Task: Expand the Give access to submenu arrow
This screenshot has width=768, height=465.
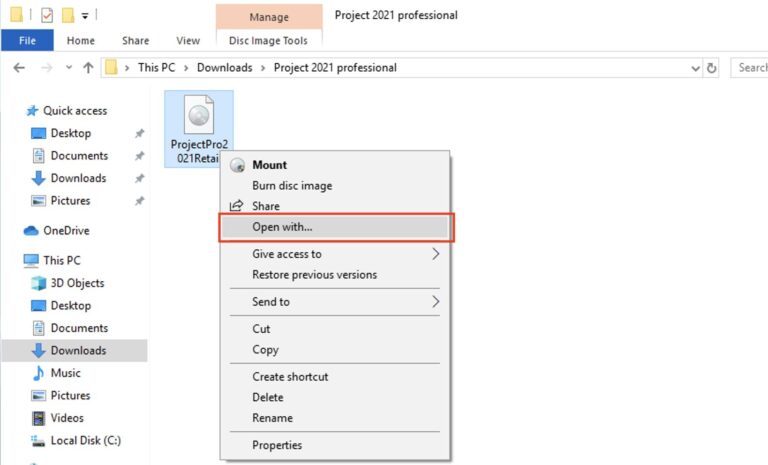Action: (x=435, y=254)
